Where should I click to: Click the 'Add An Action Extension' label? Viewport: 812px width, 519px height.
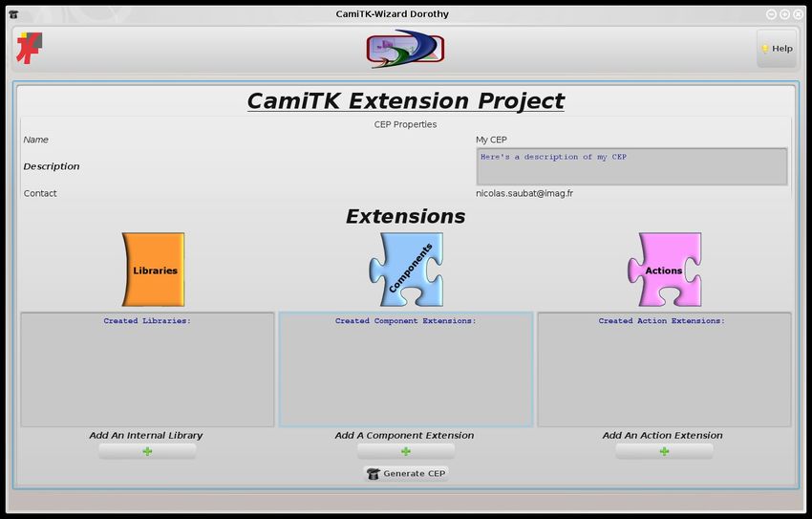663,436
